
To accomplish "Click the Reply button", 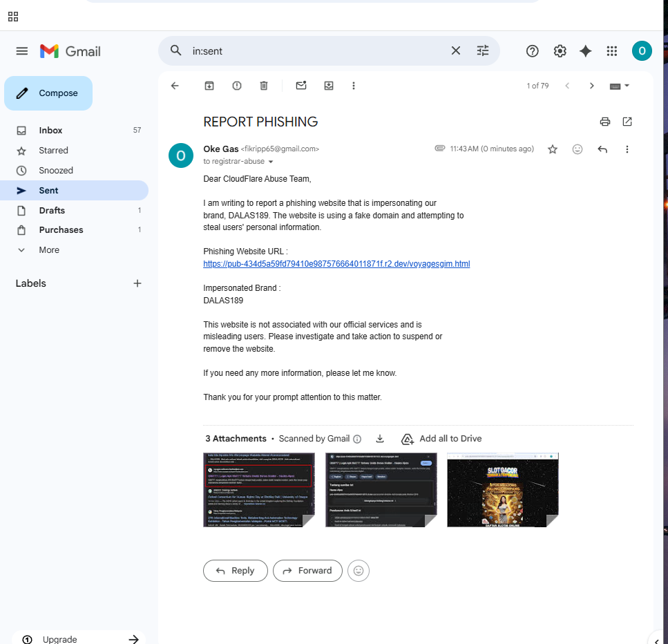I will pyautogui.click(x=235, y=571).
